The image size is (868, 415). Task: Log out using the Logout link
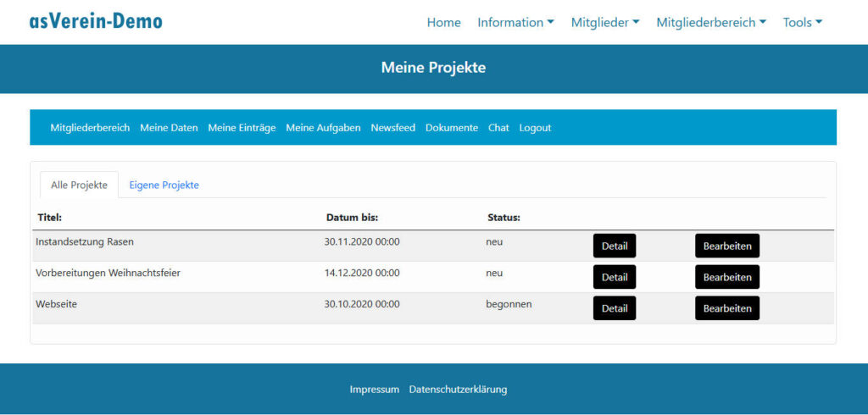coord(535,128)
